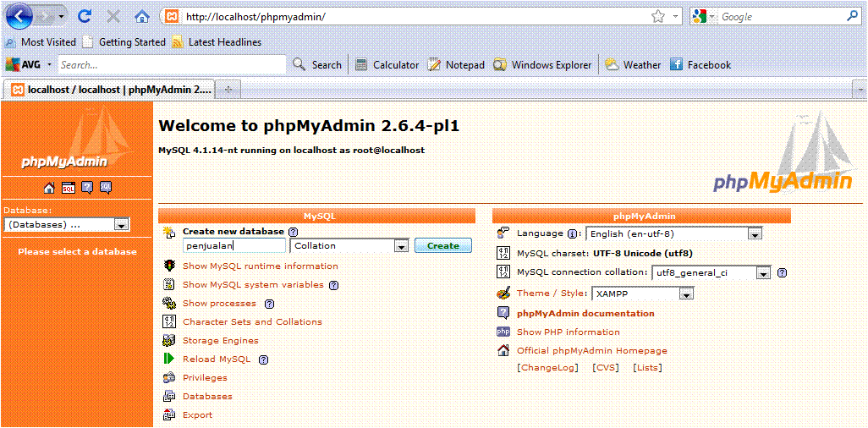This screenshot has width=868, height=428.
Task: Click the browser Home icon
Action: [142, 17]
